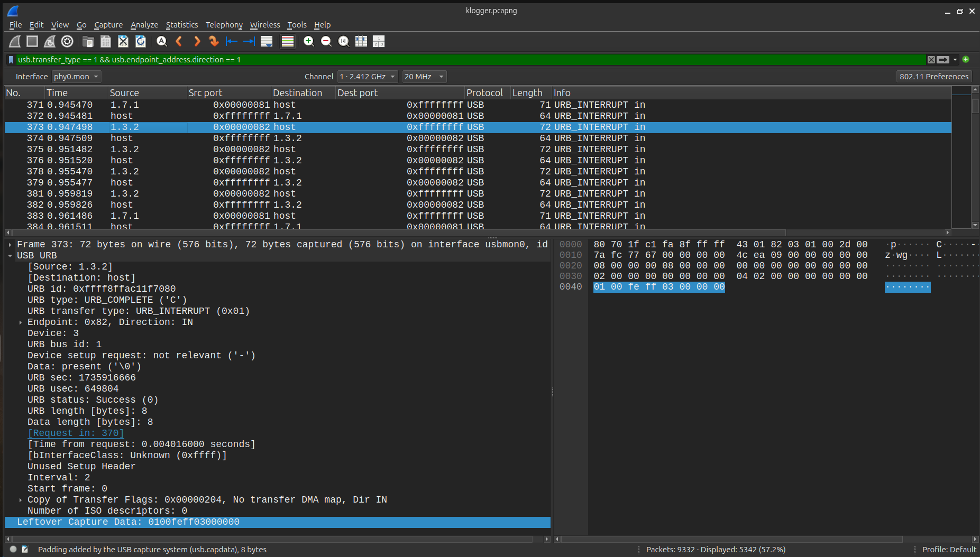Viewport: 980px width, 557px height.
Task: Select the URB status Success row
Action: [277, 400]
